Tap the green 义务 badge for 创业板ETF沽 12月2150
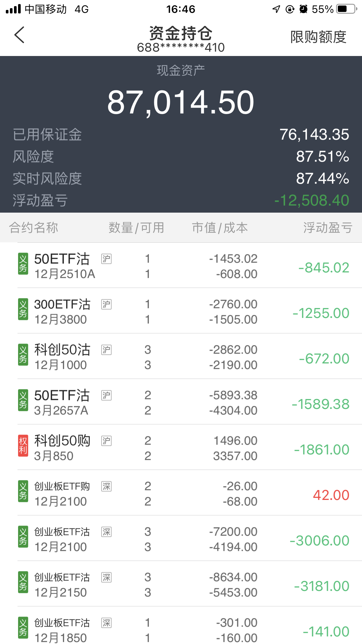 23,582
